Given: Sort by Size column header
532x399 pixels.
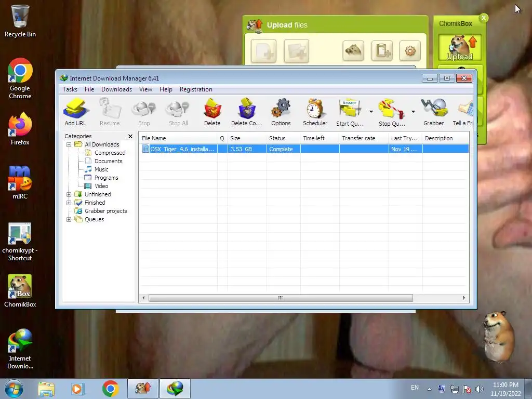Looking at the screenshot, I should point(247,138).
